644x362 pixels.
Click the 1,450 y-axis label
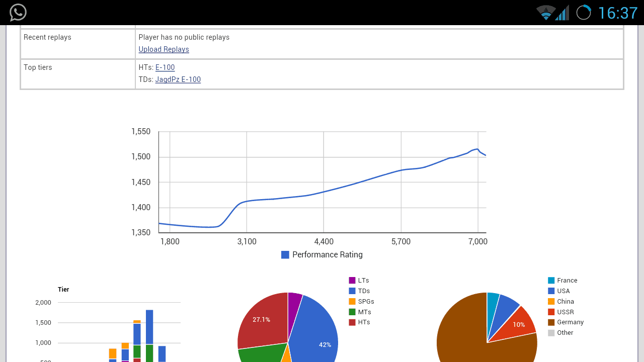pyautogui.click(x=141, y=182)
